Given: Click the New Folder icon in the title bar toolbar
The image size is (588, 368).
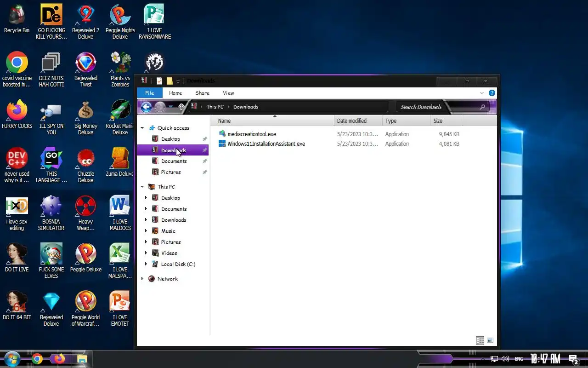Looking at the screenshot, I should 170,81.
